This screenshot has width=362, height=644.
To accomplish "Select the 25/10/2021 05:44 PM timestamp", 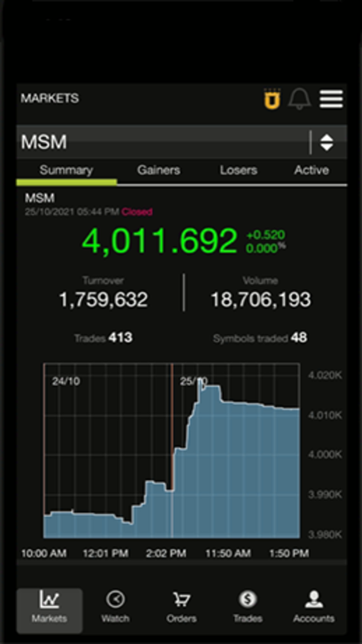I will click(72, 212).
